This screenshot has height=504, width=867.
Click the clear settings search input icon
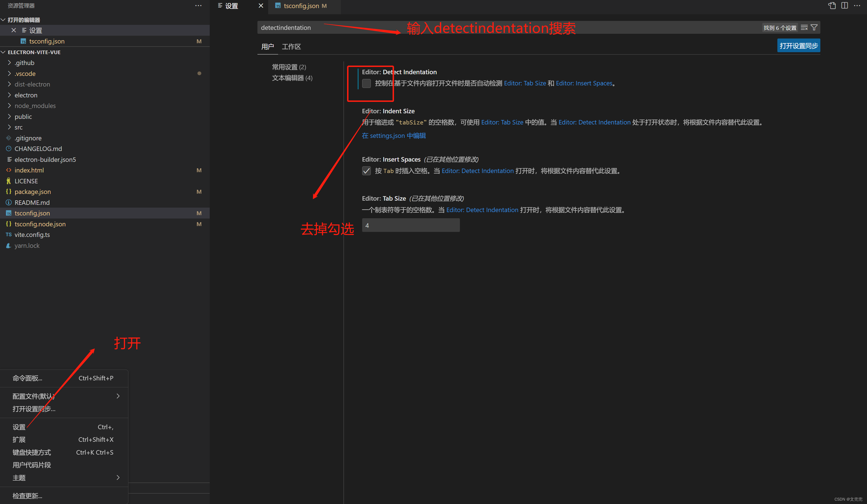coord(804,28)
